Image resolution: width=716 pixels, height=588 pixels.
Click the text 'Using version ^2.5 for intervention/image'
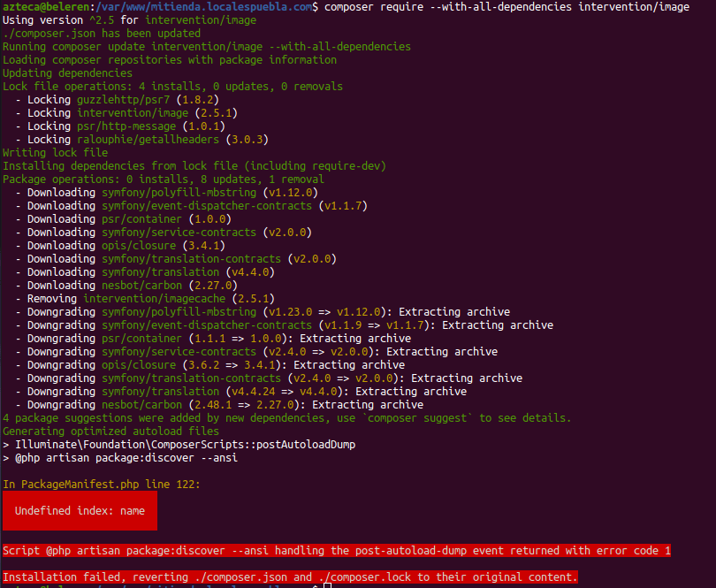pyautogui.click(x=129, y=20)
